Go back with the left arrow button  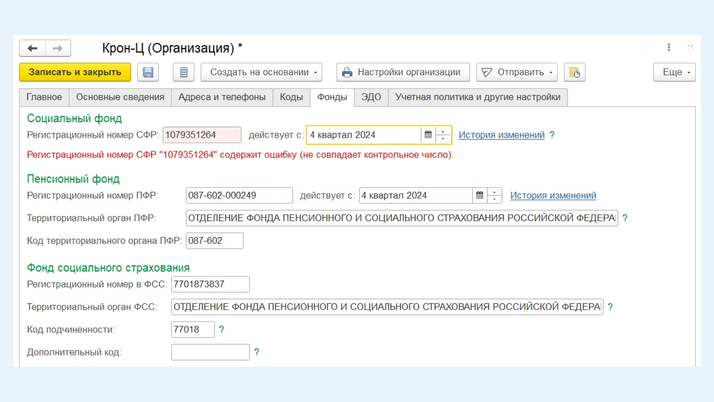[x=32, y=48]
